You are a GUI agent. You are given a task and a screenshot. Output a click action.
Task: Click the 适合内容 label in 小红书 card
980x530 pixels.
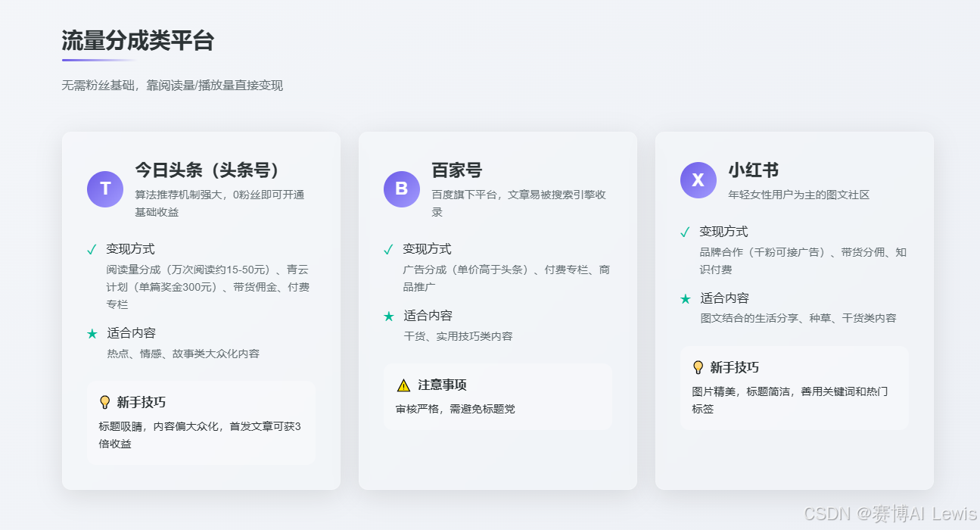click(x=724, y=299)
